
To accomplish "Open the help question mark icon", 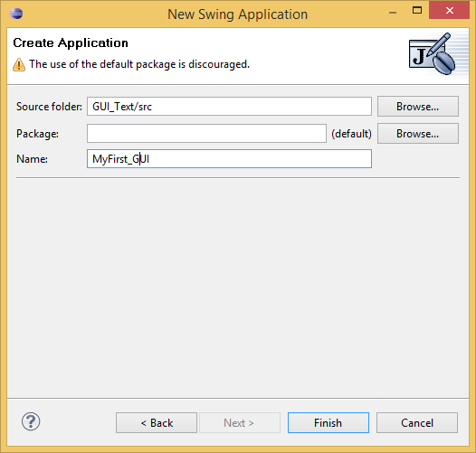I will pos(31,421).
